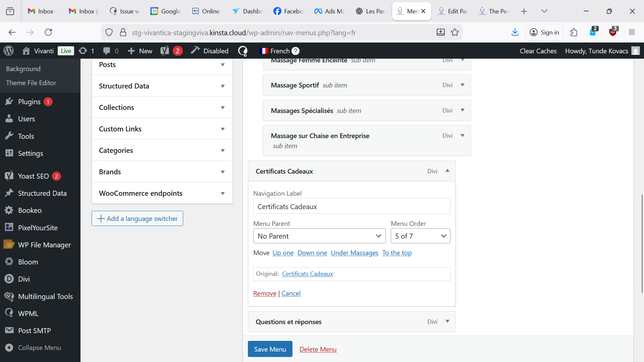Switch to the Edit Page browser tab
The image size is (644, 362).
point(453,11)
